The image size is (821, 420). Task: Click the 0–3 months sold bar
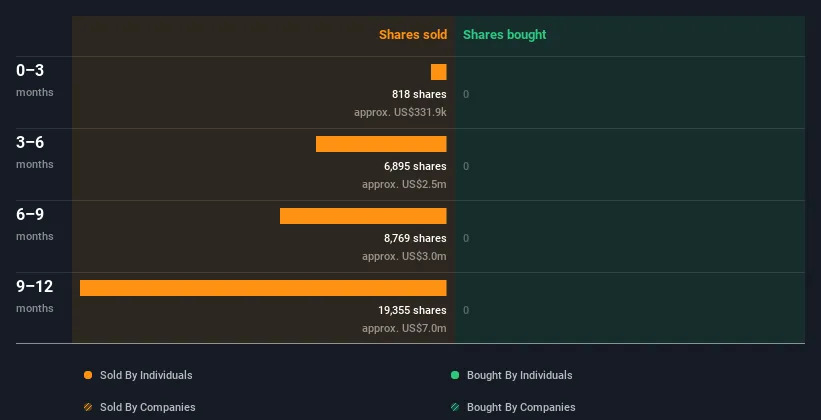click(439, 72)
